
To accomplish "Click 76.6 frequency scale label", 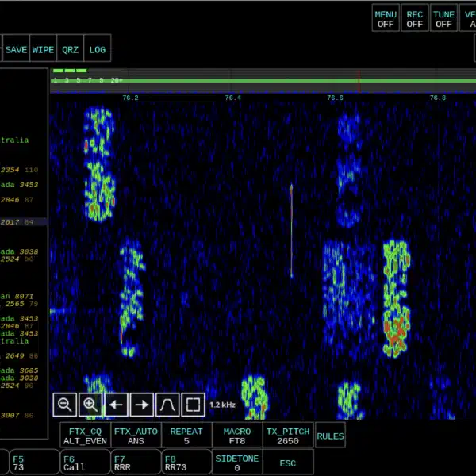I will [x=335, y=98].
